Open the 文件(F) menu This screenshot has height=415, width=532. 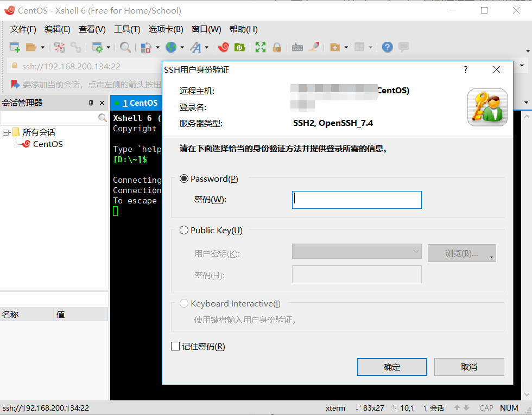23,29
